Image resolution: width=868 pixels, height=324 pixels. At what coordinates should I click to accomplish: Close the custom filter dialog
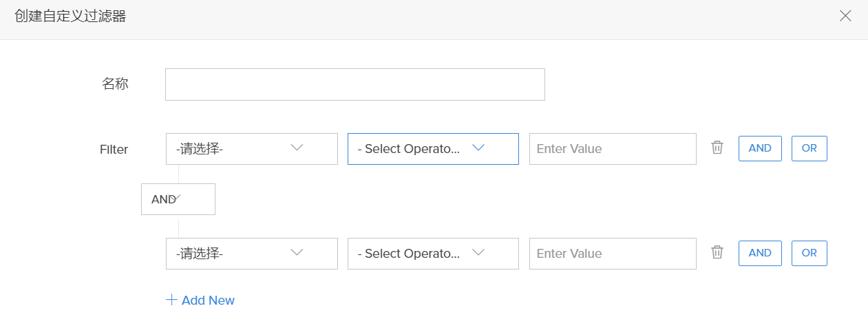pyautogui.click(x=845, y=16)
